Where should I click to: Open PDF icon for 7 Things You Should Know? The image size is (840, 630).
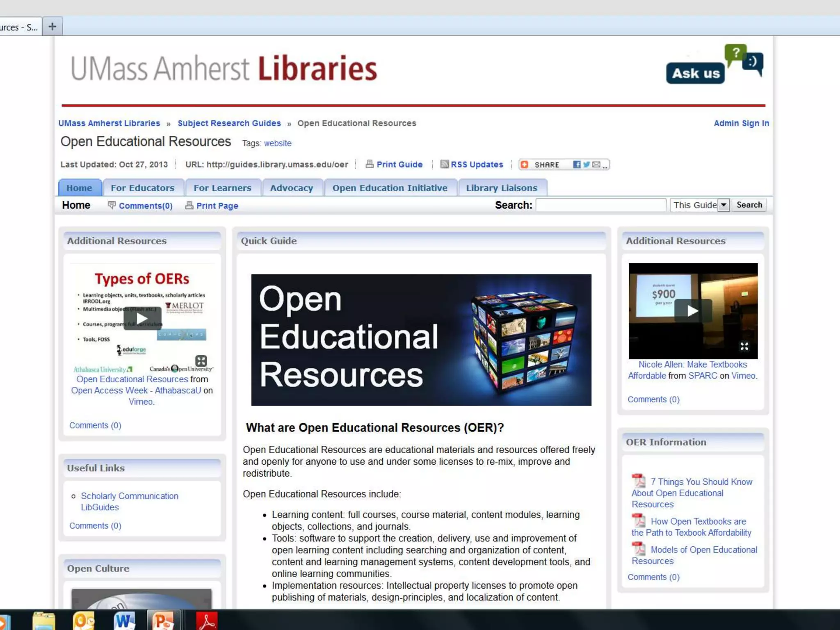tap(638, 481)
